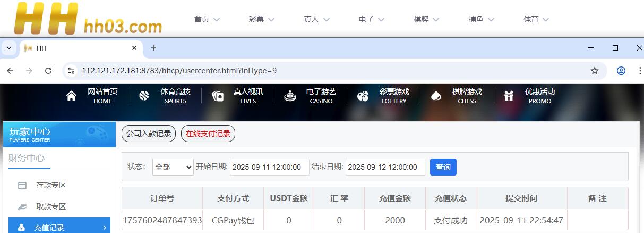Click the roulette icon for 电子游艺
The width and height of the screenshot is (644, 233).
(x=290, y=96)
